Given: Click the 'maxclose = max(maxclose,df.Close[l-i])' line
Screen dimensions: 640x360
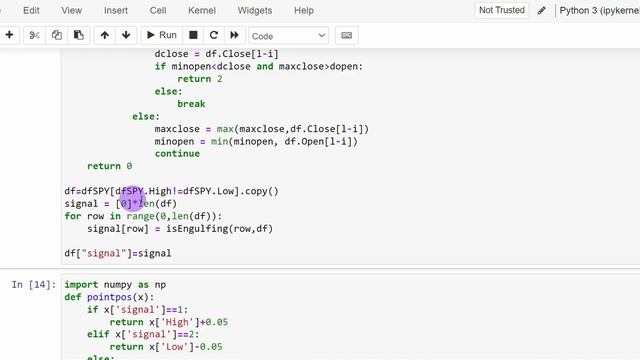Looking at the screenshot, I should point(262,129).
